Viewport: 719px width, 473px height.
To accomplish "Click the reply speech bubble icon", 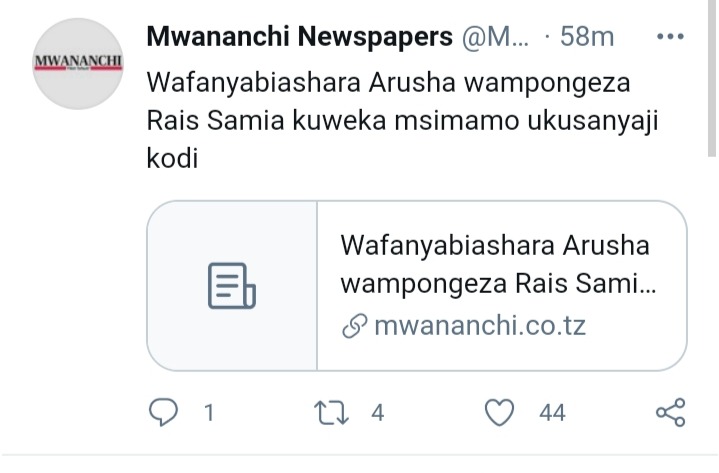I will point(163,412).
